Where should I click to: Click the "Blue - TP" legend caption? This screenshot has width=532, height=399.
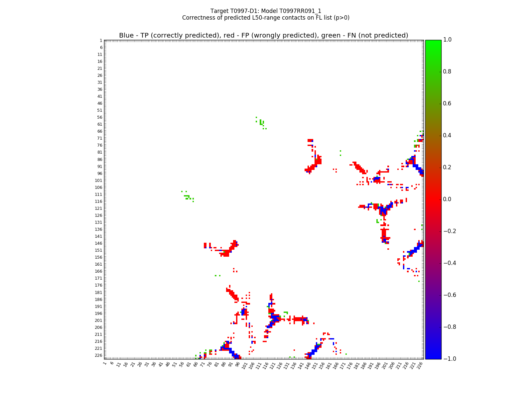pyautogui.click(x=263, y=35)
